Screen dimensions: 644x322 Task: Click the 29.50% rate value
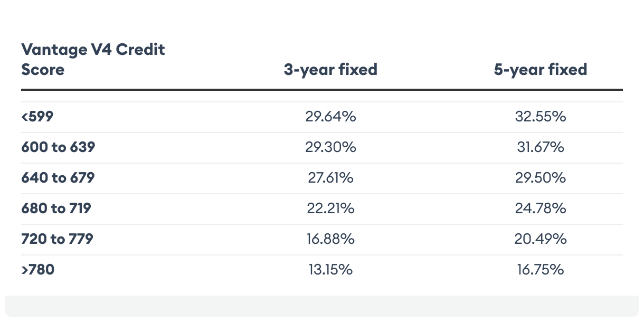click(541, 177)
